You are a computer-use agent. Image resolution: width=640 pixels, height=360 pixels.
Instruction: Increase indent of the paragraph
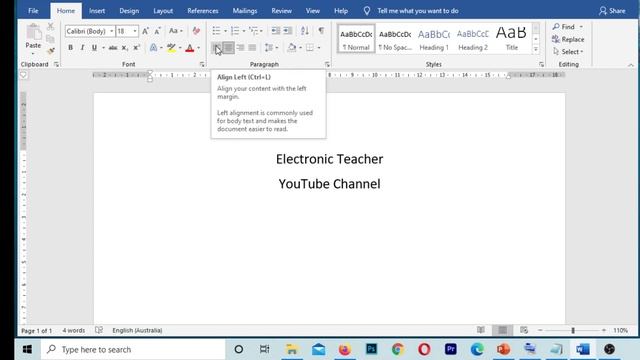(x=288, y=31)
